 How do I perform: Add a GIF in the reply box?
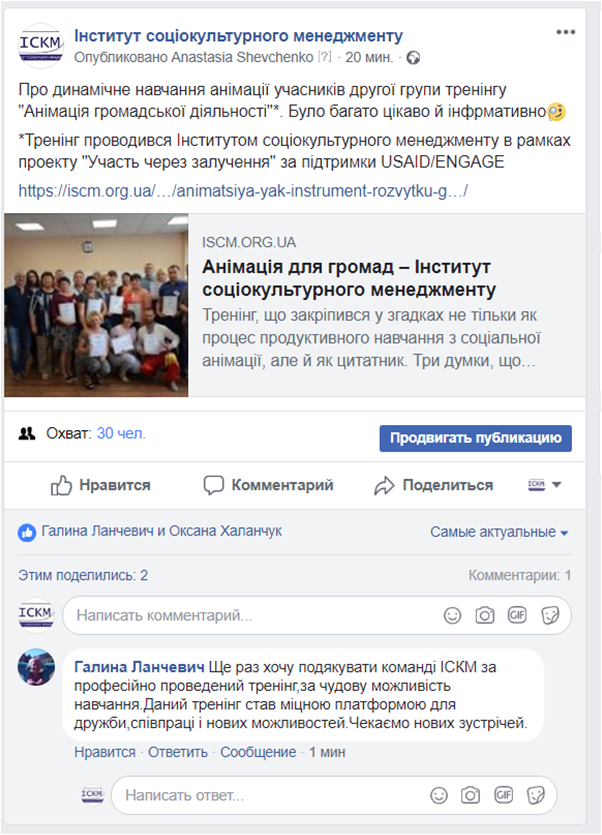(503, 795)
